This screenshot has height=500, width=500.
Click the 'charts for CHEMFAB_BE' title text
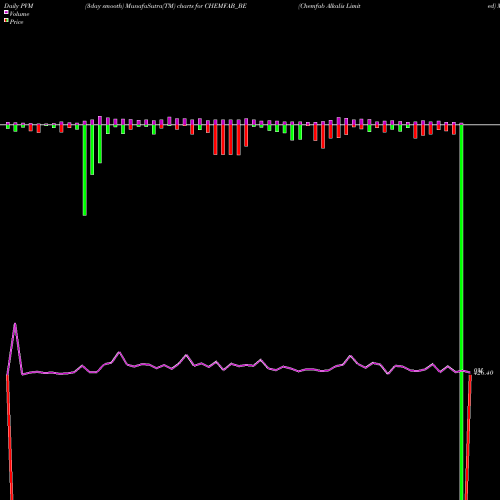[x=212, y=6]
